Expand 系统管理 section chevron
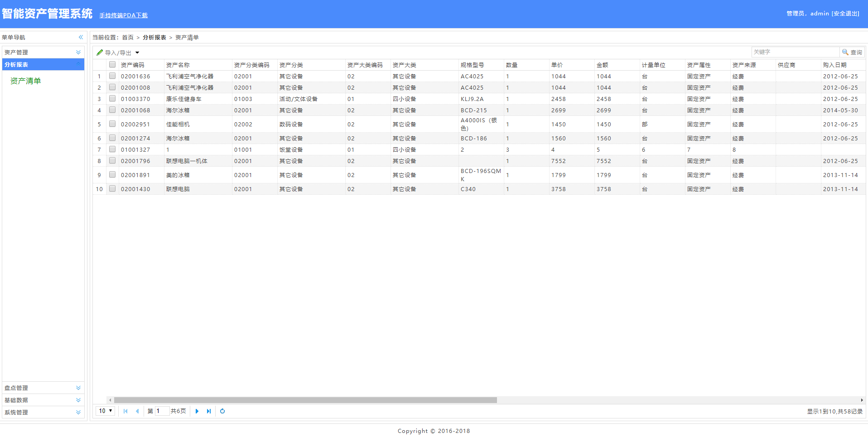 [78, 413]
